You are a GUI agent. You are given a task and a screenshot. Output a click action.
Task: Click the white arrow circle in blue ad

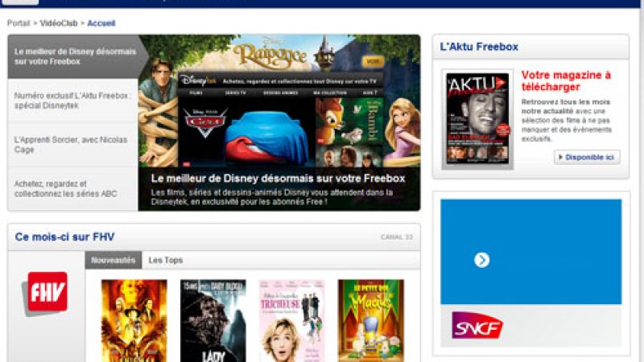click(481, 260)
